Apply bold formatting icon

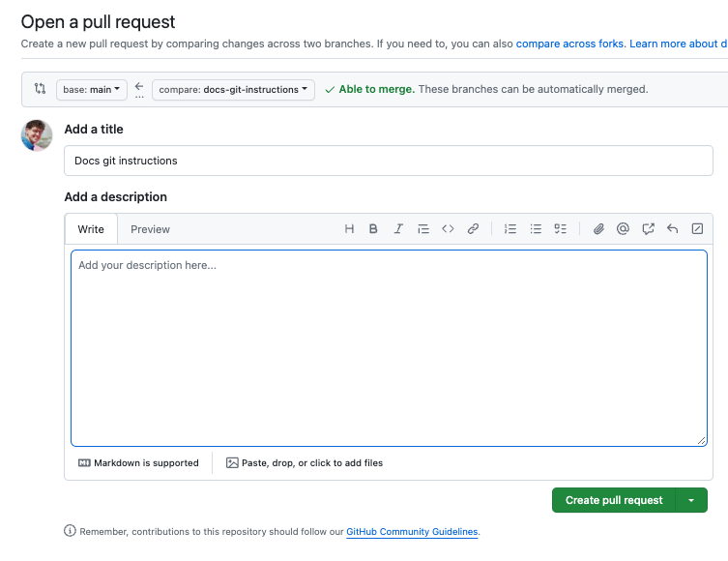[373, 228]
